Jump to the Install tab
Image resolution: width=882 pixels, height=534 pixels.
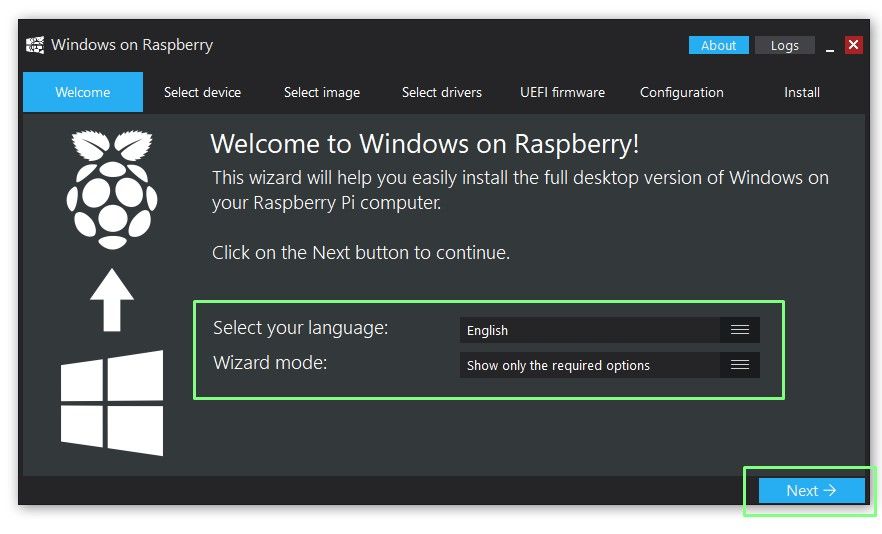[802, 92]
